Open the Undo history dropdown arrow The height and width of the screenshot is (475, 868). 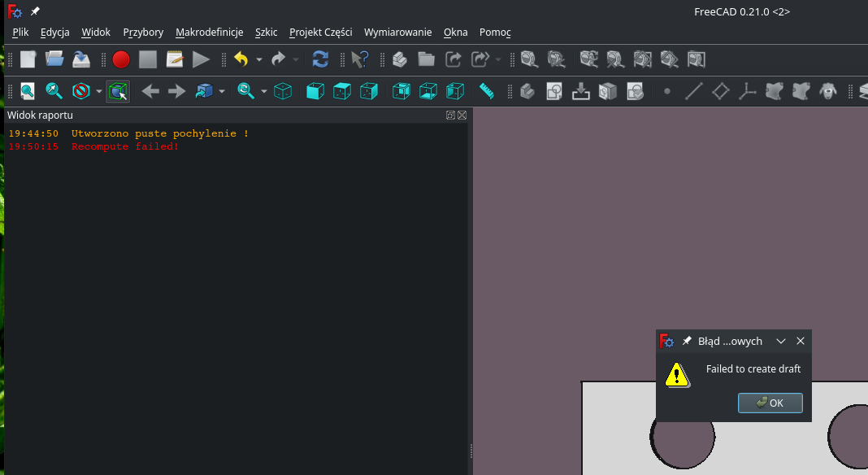[258, 59]
